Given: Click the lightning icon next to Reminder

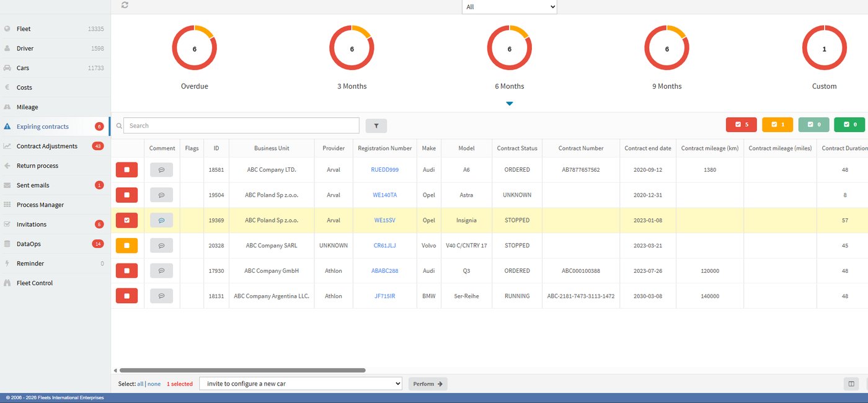Looking at the screenshot, I should pos(7,263).
